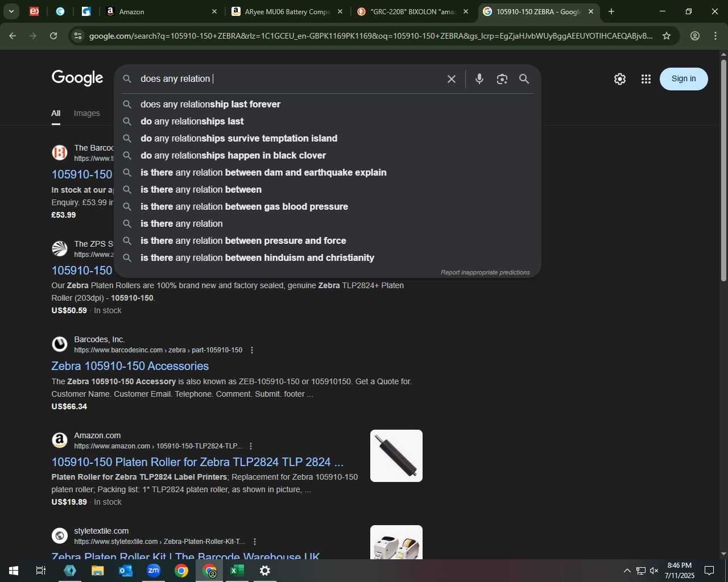Click the Amazon.com site favicon
Viewport: 728px width, 582px height.
click(60, 440)
